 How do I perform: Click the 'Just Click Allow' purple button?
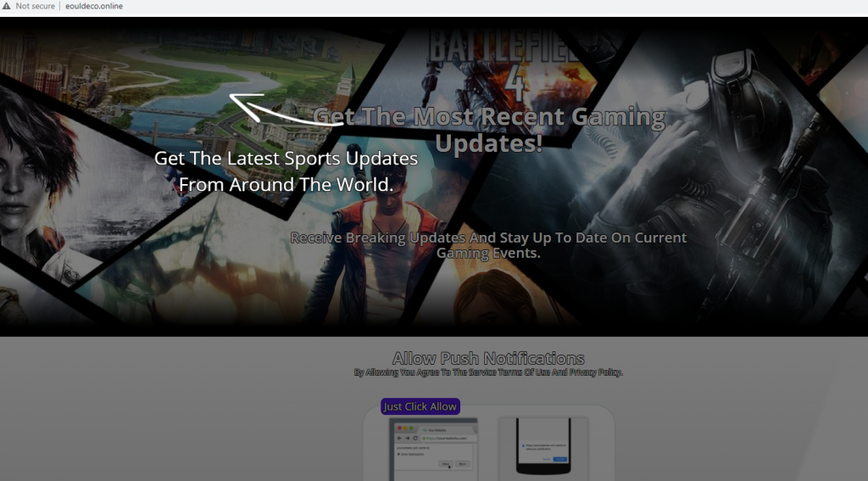[420, 406]
